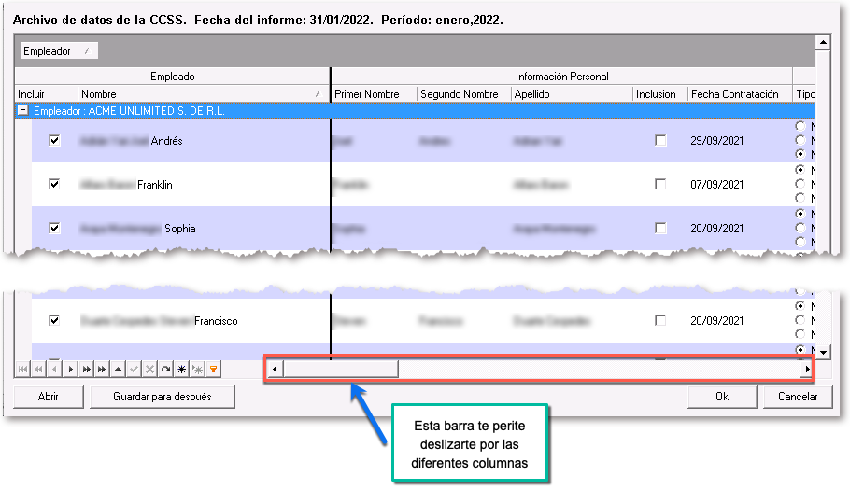Screen dimensions: 850x504
Task: Click the Segundo Nombre column header
Action: pyautogui.click(x=464, y=94)
